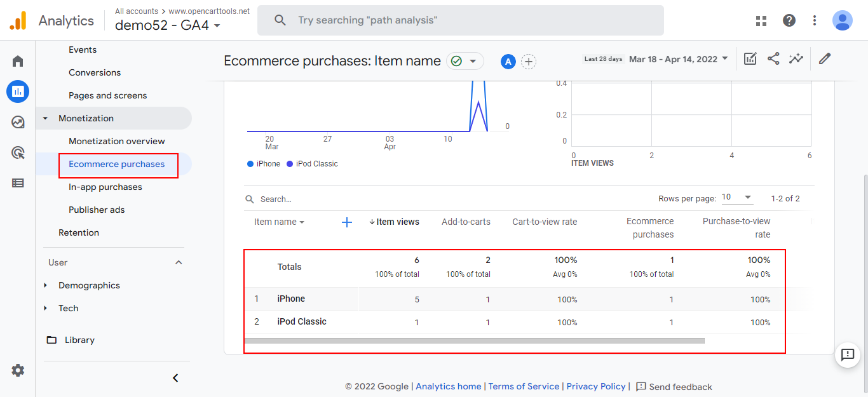The width and height of the screenshot is (868, 397).
Task: Click the '1-2 of 2' pagination text
Action: pyautogui.click(x=785, y=199)
